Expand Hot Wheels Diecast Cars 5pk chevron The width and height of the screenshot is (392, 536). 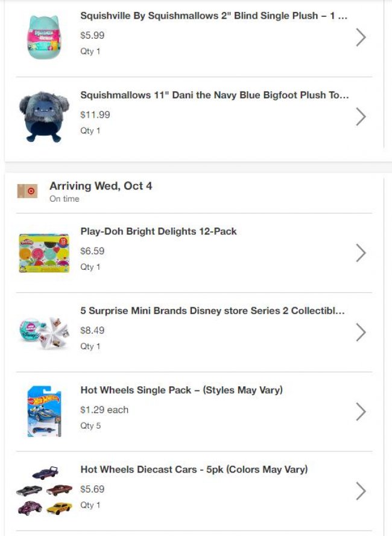361,491
